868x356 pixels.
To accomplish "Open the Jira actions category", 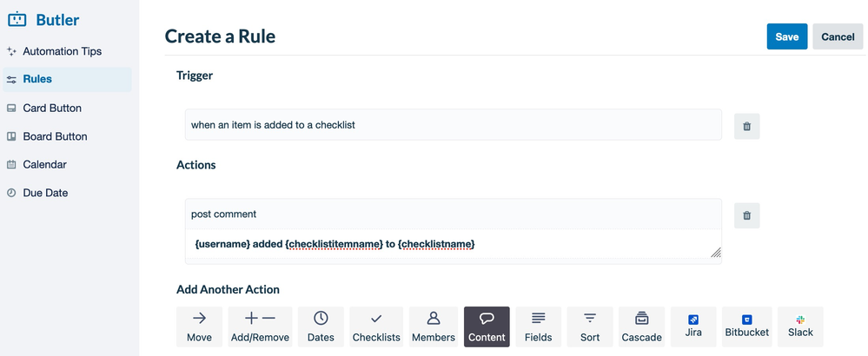I will click(693, 326).
